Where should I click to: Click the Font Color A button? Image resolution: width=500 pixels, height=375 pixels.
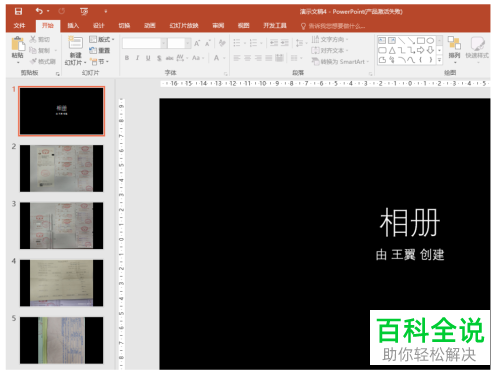pos(216,58)
